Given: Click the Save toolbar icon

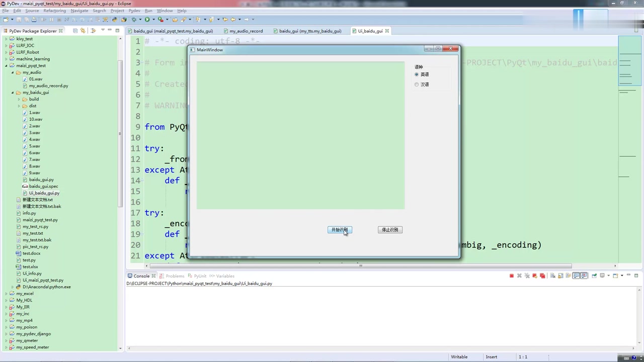Looking at the screenshot, I should (x=19, y=20).
